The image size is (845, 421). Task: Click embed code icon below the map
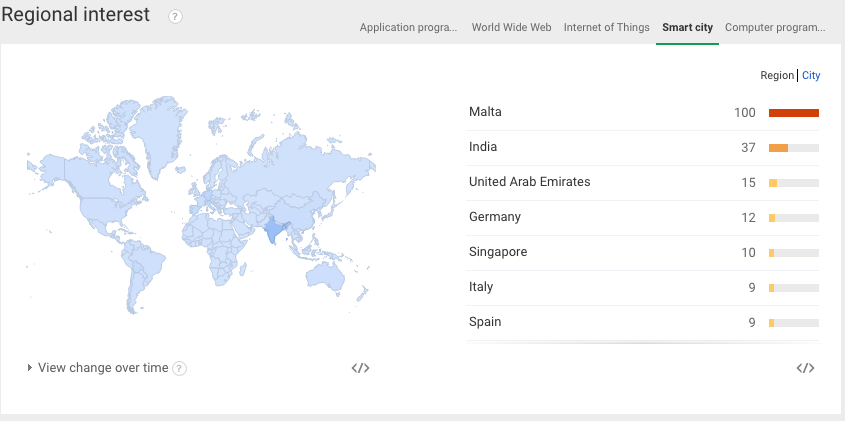pyautogui.click(x=360, y=368)
